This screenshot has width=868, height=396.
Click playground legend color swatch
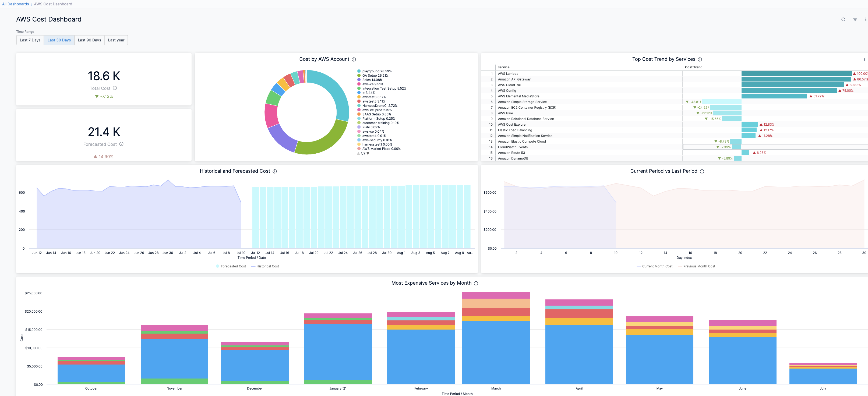click(359, 71)
